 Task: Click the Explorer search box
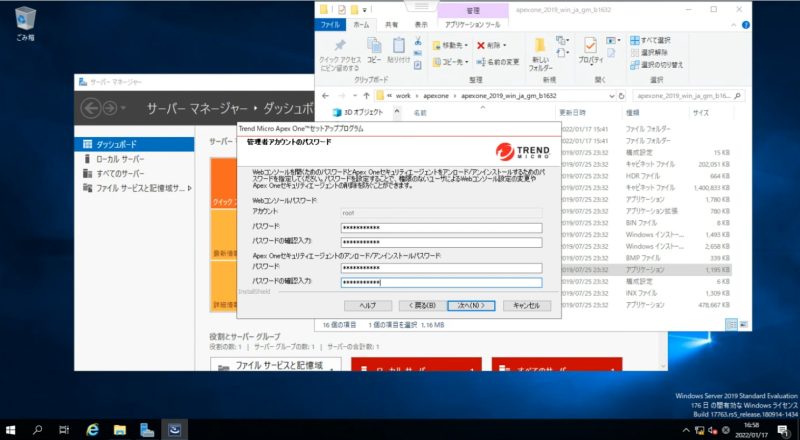(x=688, y=95)
